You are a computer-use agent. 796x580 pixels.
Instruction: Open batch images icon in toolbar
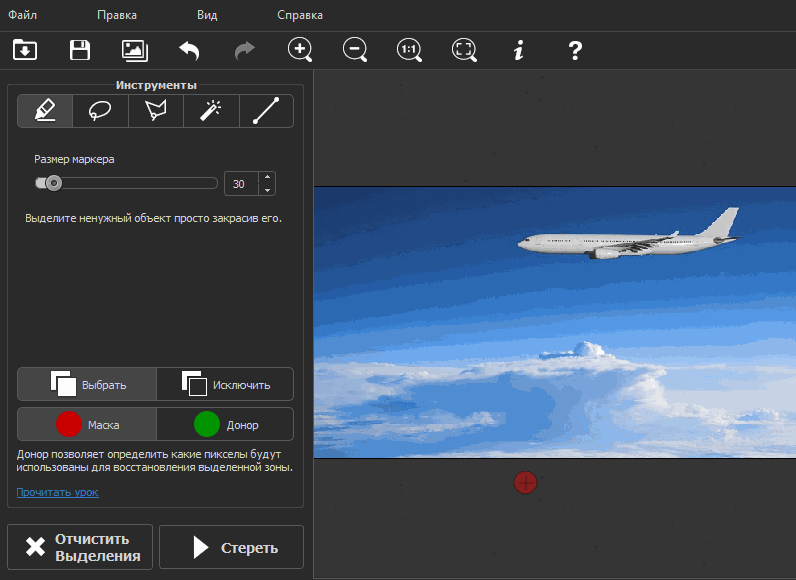[135, 50]
